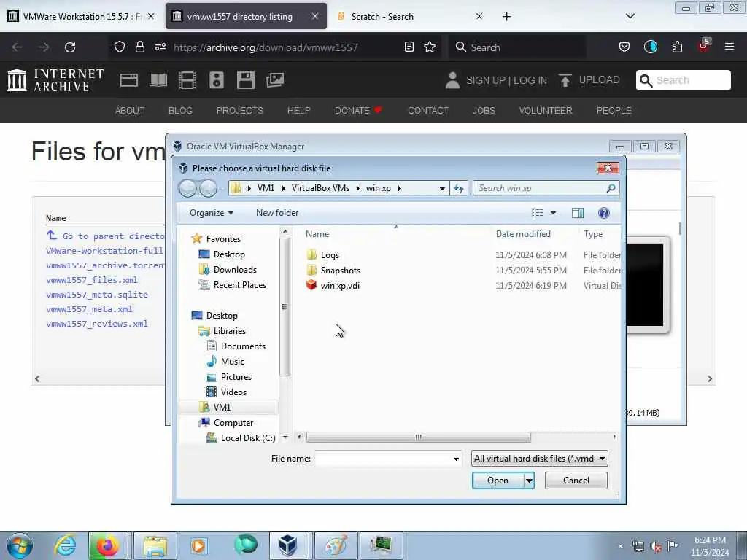Image resolution: width=747 pixels, height=560 pixels.
Task: Open the Windows Start orb
Action: pos(20,545)
